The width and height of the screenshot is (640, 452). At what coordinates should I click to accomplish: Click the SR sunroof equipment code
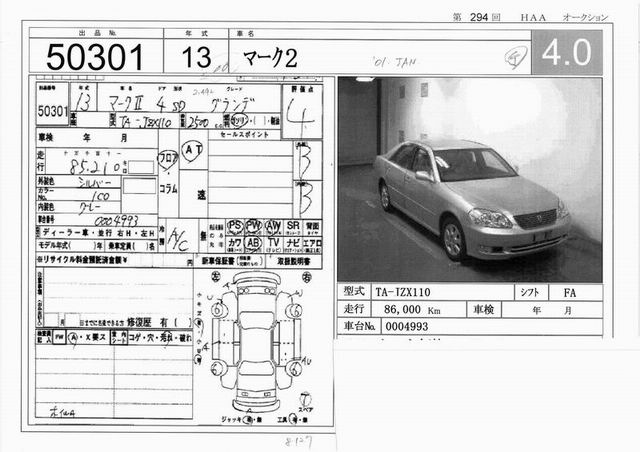pos(293,227)
